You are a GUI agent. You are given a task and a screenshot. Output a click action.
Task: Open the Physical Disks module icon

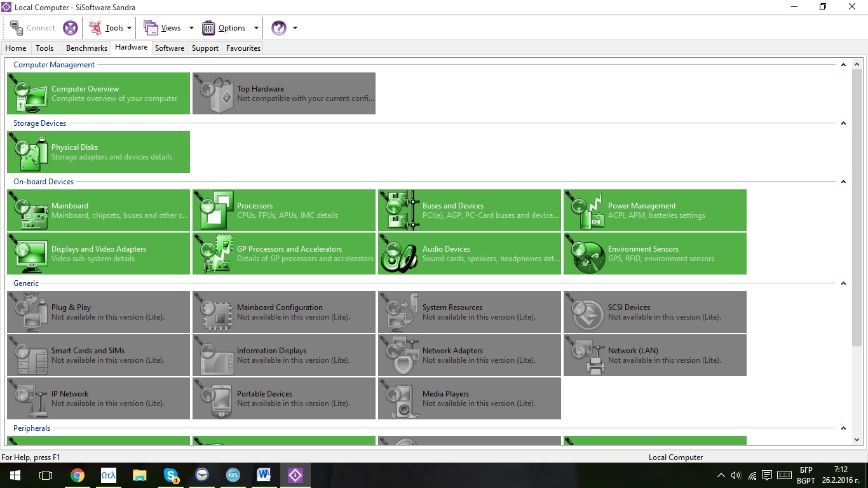29,152
